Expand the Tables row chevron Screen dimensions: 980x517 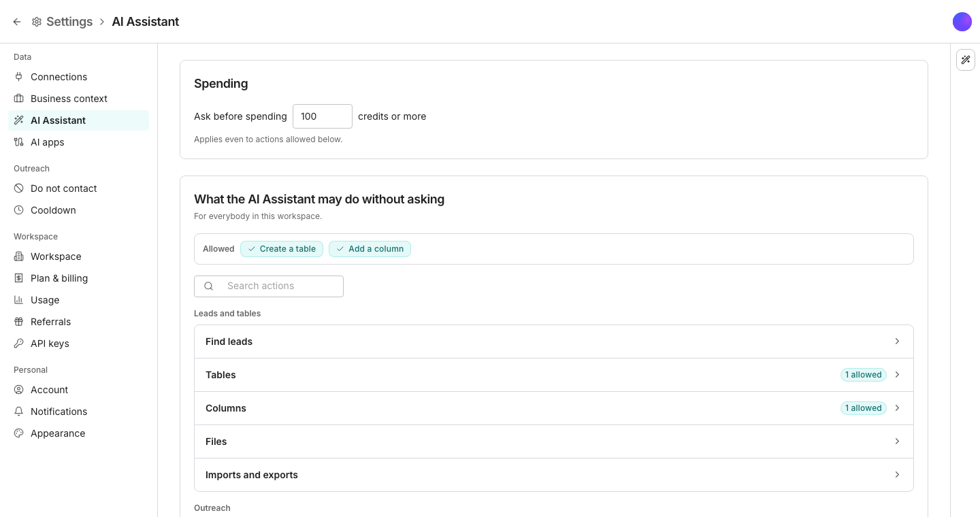tap(897, 375)
